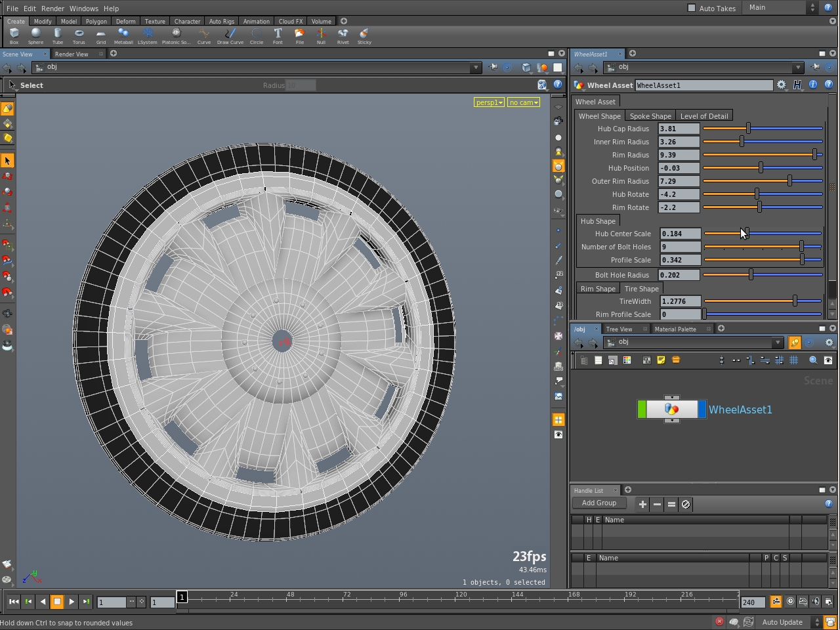The width and height of the screenshot is (840, 630).
Task: Open the persp1 viewport dropdown
Action: point(489,102)
